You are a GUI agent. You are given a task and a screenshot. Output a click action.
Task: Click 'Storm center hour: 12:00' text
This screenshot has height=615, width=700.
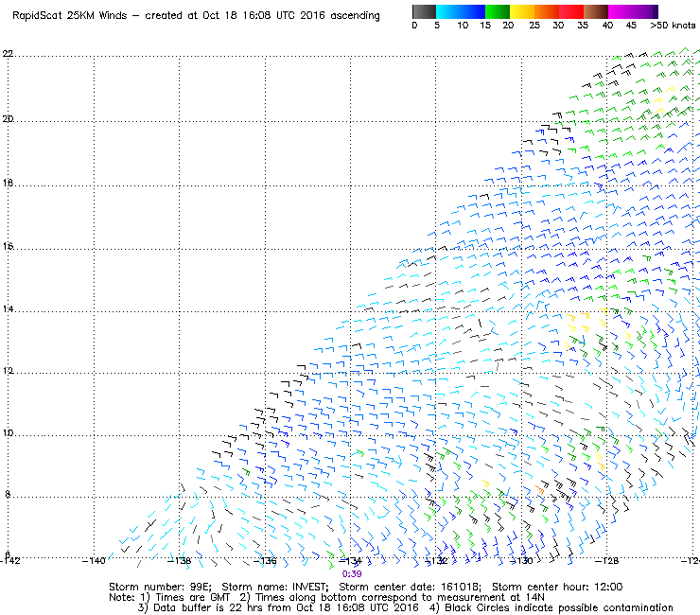pos(557,587)
